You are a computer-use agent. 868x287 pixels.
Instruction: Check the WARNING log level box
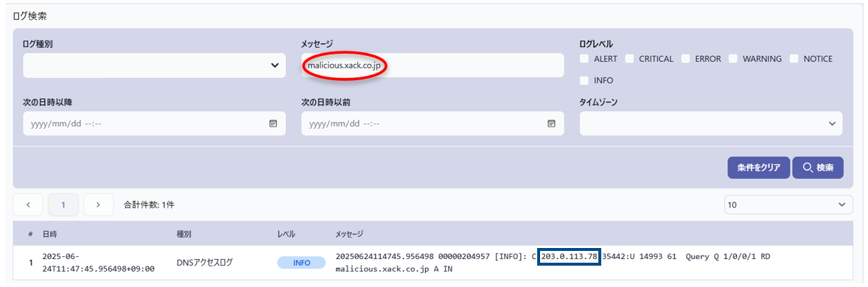click(733, 59)
